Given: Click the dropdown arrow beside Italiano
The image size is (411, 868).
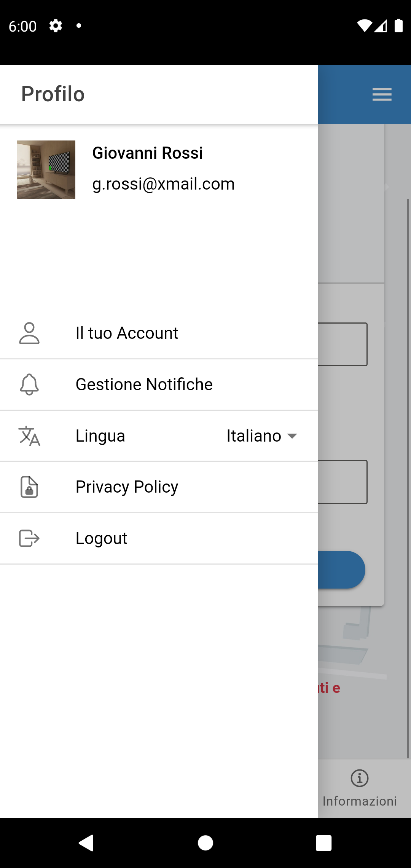Looking at the screenshot, I should tap(292, 436).
